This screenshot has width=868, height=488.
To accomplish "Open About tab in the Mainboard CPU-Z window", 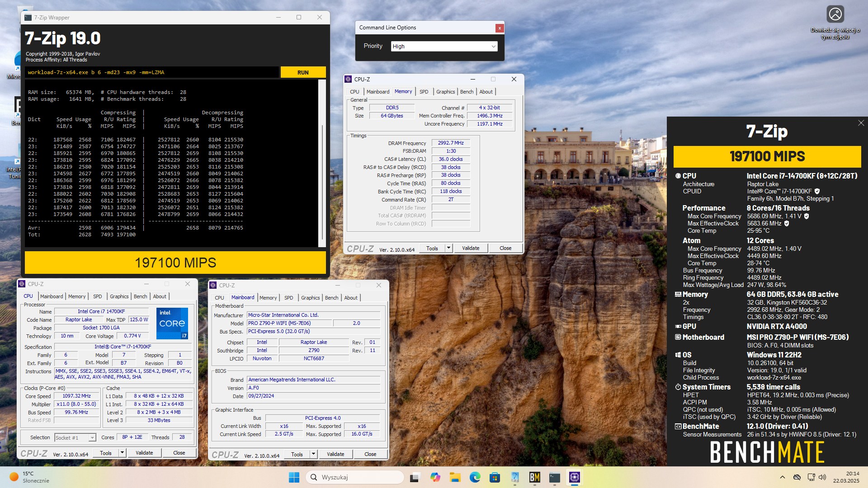I will point(351,298).
